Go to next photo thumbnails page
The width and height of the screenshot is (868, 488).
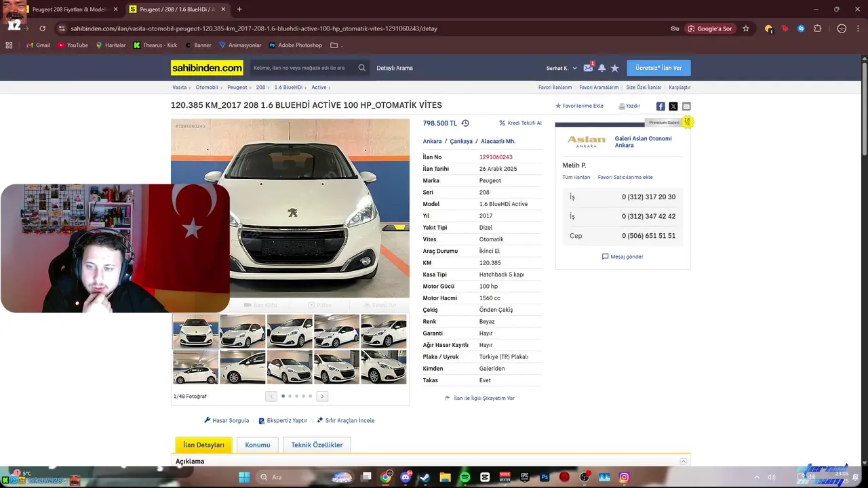322,396
